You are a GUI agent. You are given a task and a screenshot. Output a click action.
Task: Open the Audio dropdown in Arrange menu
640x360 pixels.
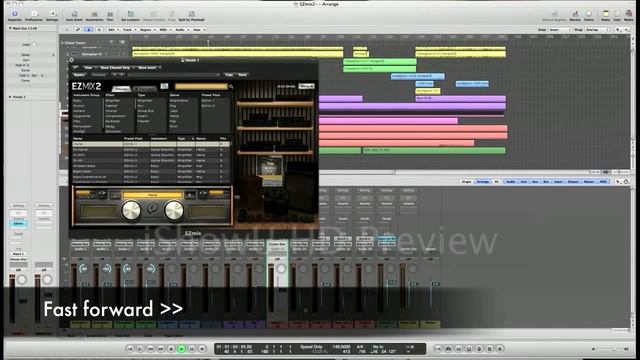coord(181,29)
